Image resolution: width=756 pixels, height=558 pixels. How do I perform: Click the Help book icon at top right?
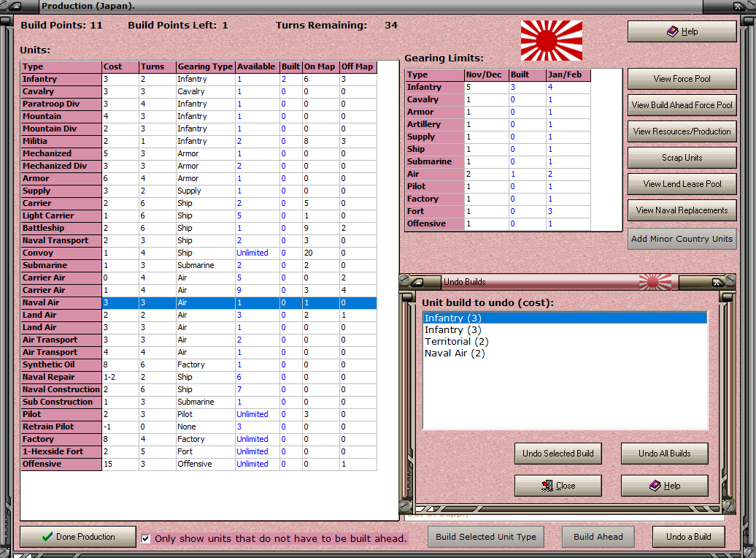(673, 31)
